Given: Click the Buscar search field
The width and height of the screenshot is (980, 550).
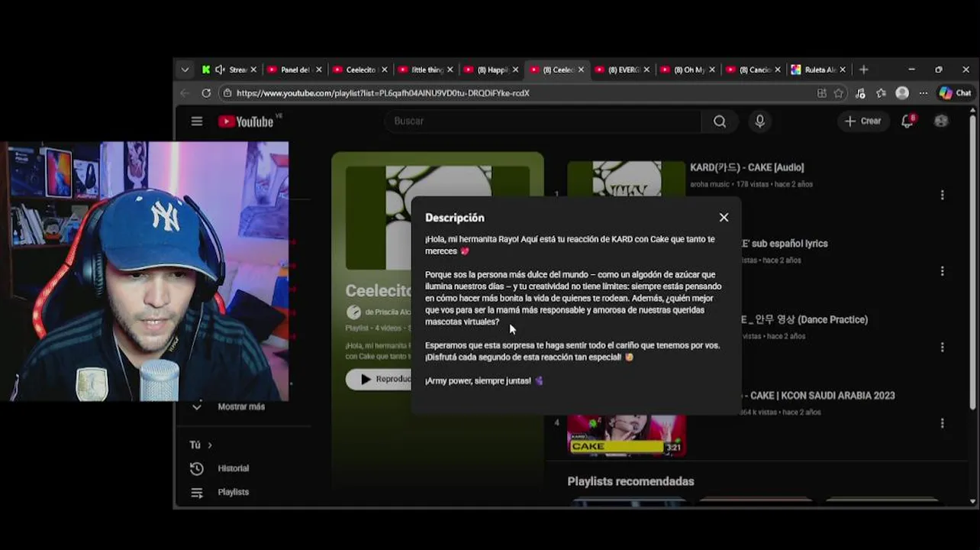Looking at the screenshot, I should [x=542, y=121].
